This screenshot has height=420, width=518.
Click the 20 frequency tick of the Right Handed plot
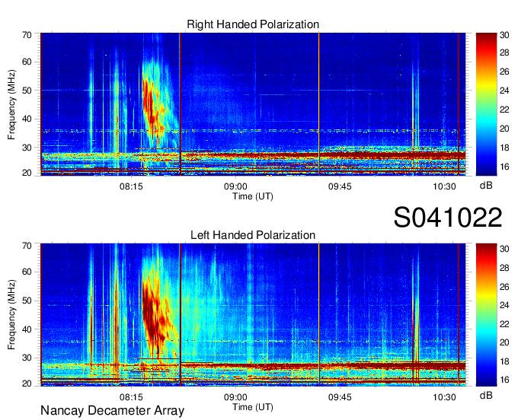[27, 173]
